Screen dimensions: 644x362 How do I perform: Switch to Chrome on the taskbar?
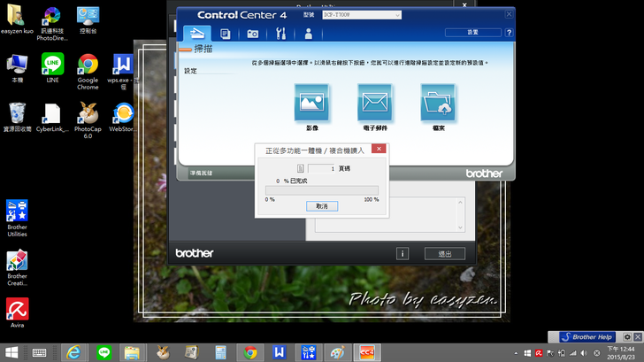point(249,352)
